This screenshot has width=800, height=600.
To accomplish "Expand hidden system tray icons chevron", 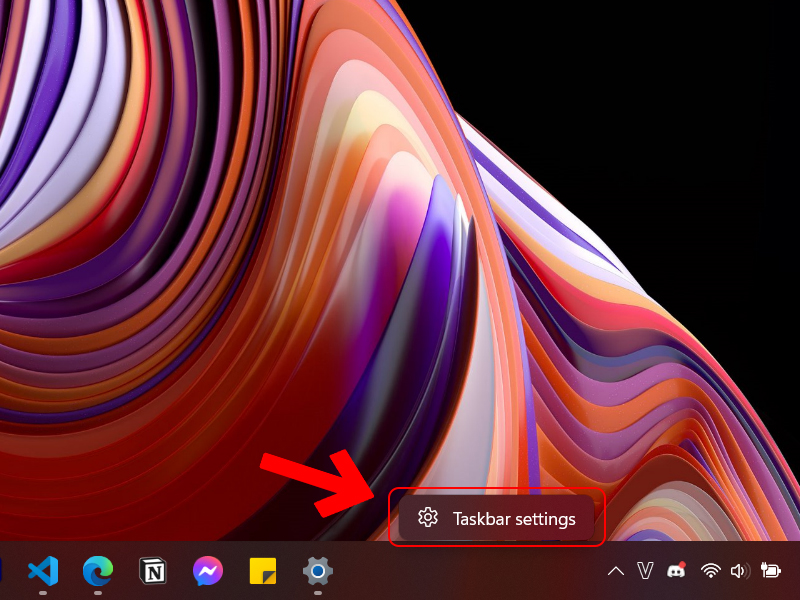I will pyautogui.click(x=616, y=570).
